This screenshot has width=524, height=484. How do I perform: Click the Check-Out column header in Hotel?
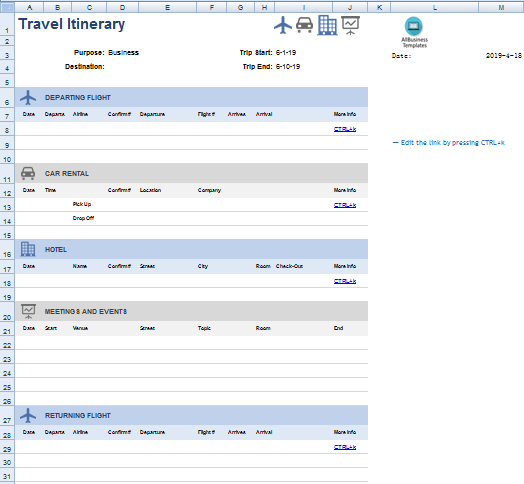click(x=289, y=266)
